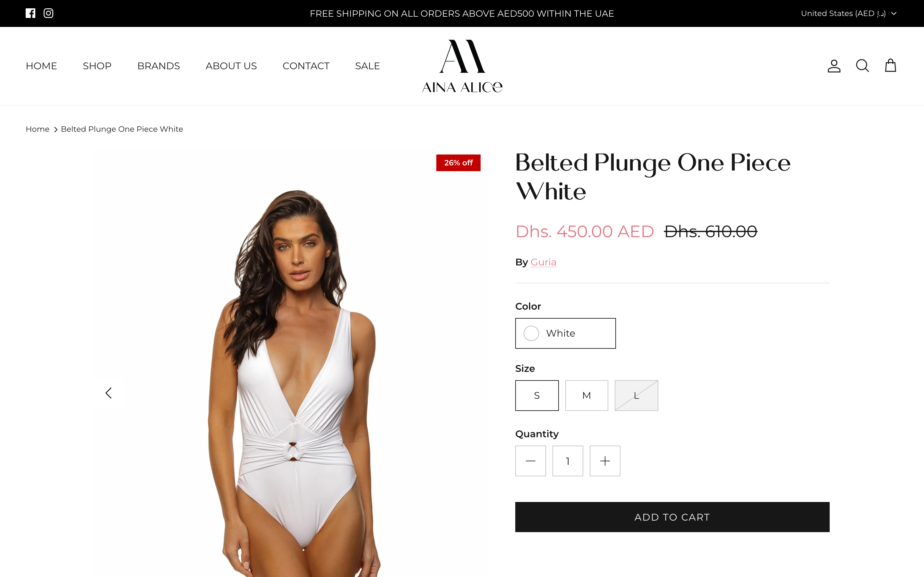Screen dimensions: 924x577
Task: Show previous product image with left arrow
Action: 108,393
